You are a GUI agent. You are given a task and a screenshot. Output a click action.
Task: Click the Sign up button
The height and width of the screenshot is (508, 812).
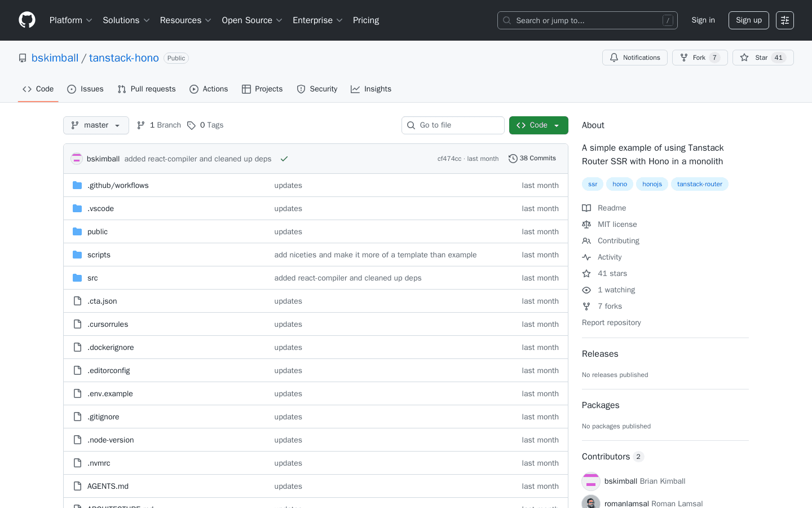[749, 20]
